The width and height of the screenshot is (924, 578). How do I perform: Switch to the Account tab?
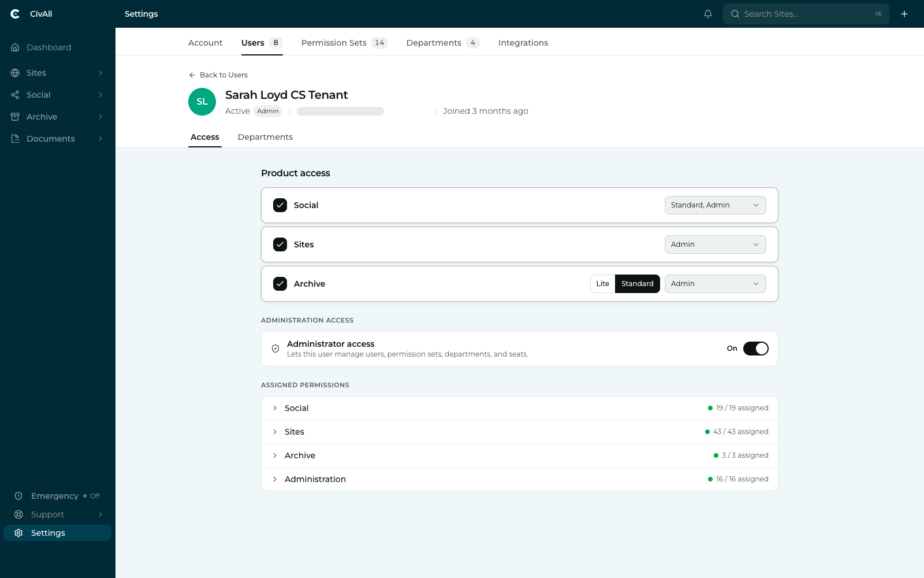click(x=205, y=43)
